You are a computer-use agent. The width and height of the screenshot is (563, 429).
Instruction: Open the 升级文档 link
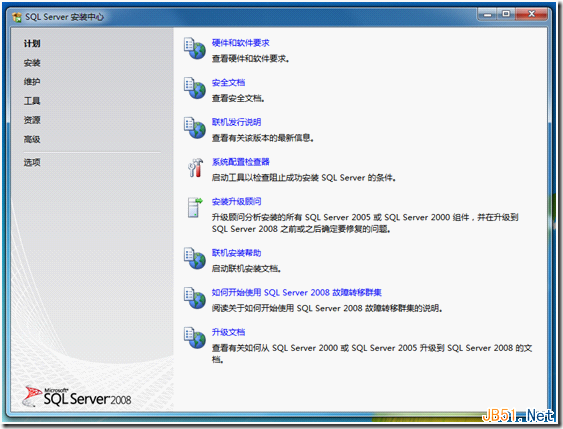pos(228,332)
